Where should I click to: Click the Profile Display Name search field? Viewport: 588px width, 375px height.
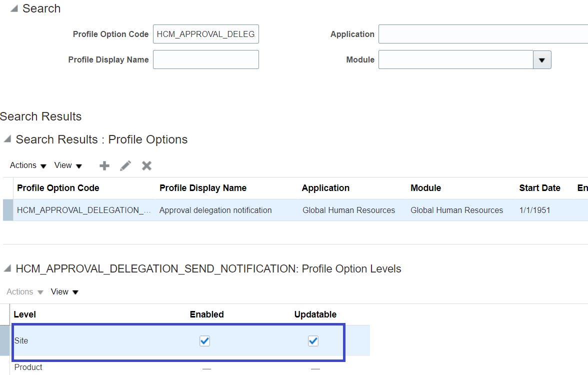[x=205, y=59]
